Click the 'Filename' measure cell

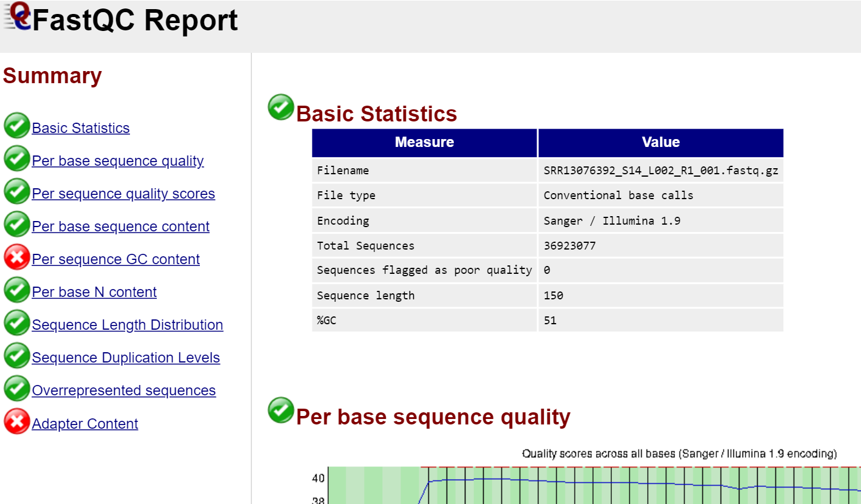[x=425, y=171]
